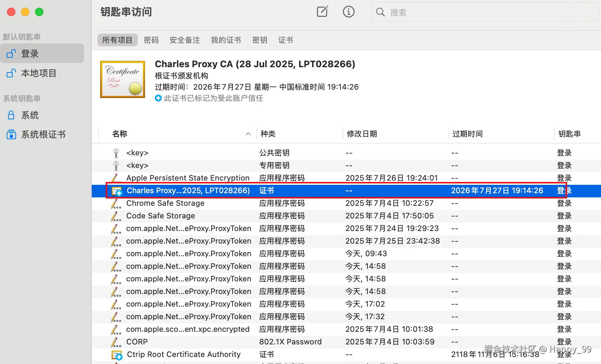Screen dimensions: 601x364
Task: Click the private key <key> row icon
Action: point(116,166)
